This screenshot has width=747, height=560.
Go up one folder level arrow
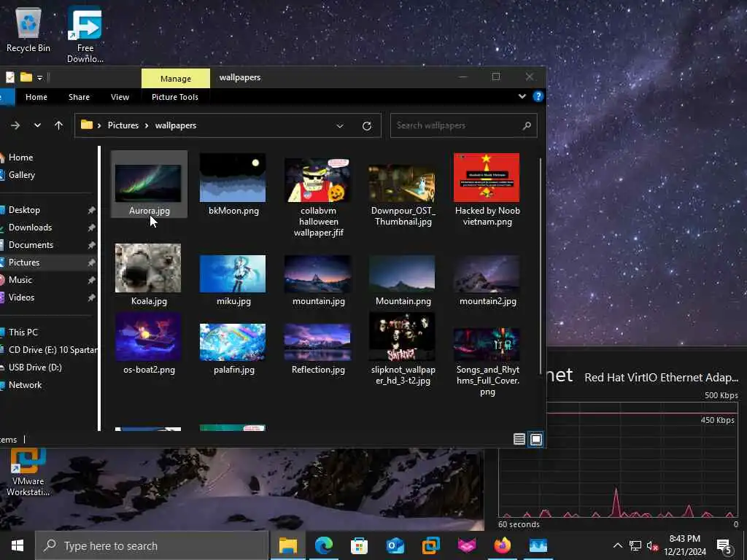[58, 125]
